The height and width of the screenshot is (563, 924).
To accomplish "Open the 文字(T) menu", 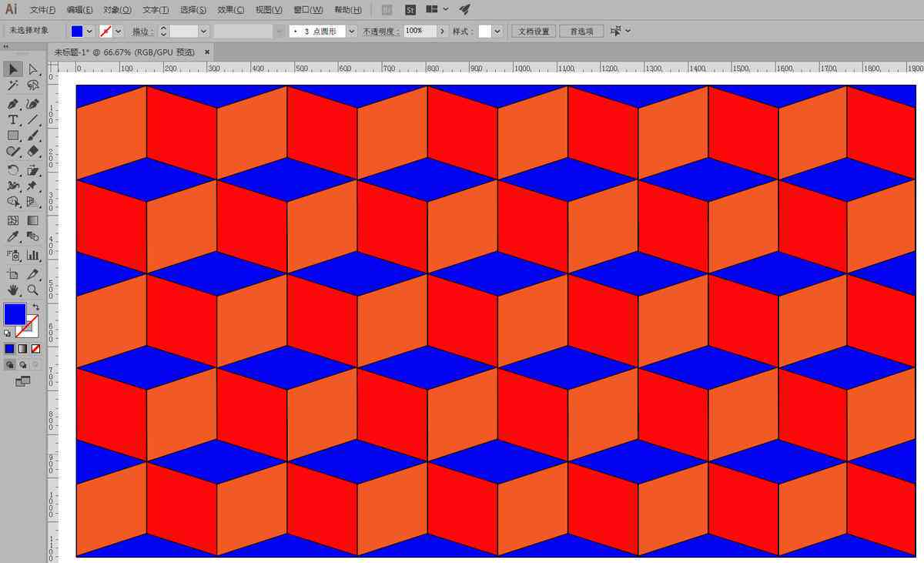I will coord(156,10).
